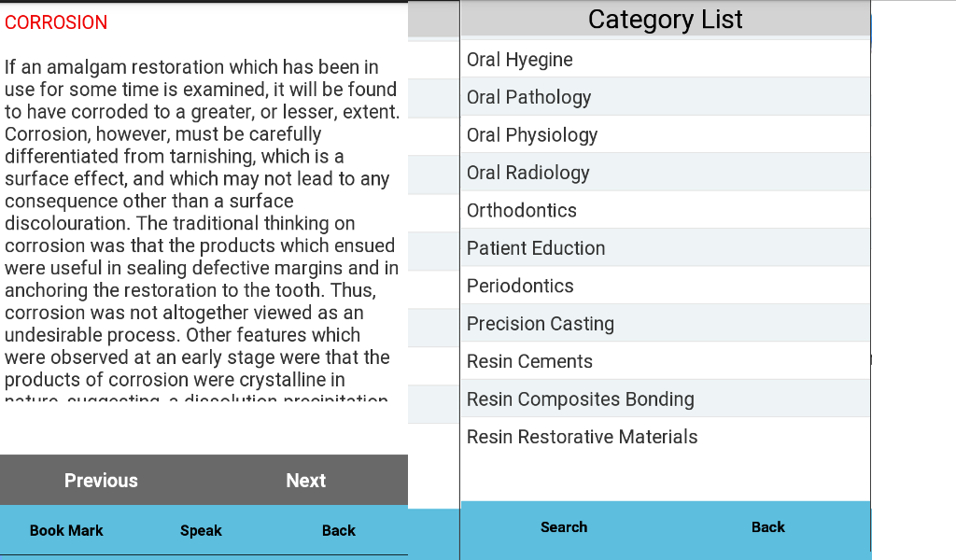Click the CORROSION article title
The width and height of the screenshot is (956, 560).
coord(55,22)
